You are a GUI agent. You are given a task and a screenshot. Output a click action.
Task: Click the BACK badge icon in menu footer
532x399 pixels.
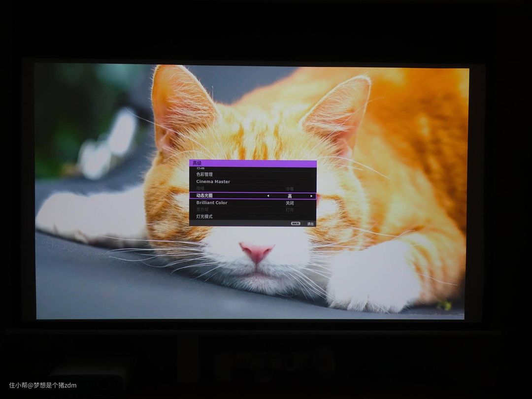click(296, 223)
